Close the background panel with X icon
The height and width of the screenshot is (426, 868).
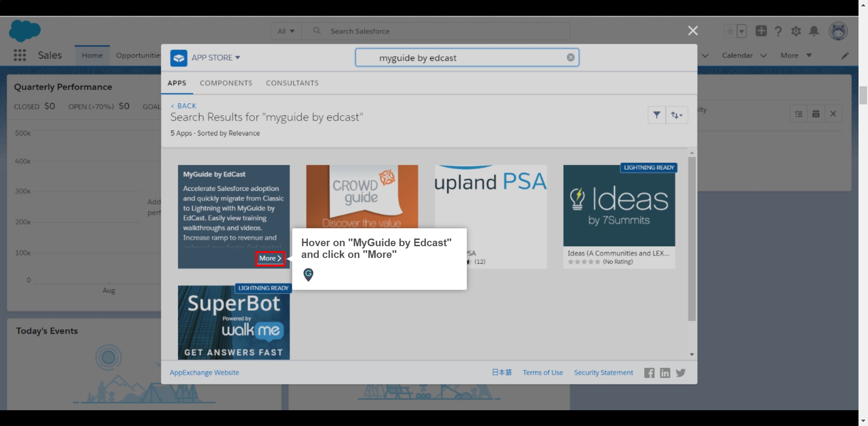833,114
